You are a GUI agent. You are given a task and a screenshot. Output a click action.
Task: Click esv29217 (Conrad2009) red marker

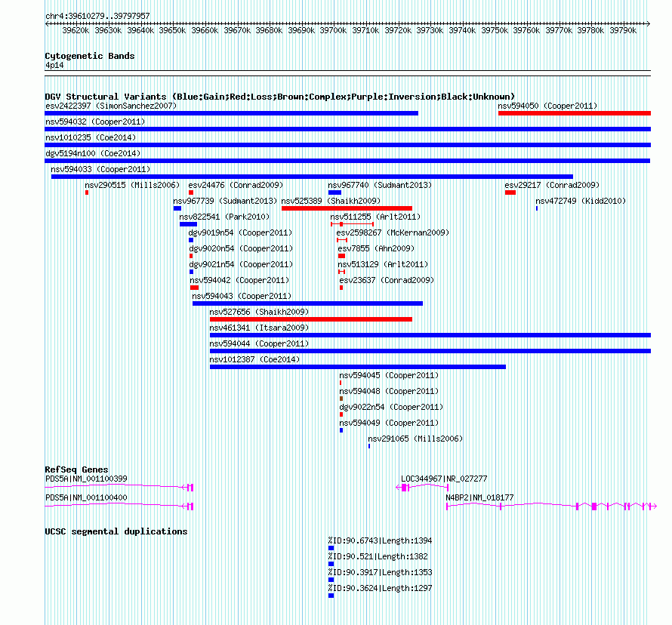(x=510, y=192)
